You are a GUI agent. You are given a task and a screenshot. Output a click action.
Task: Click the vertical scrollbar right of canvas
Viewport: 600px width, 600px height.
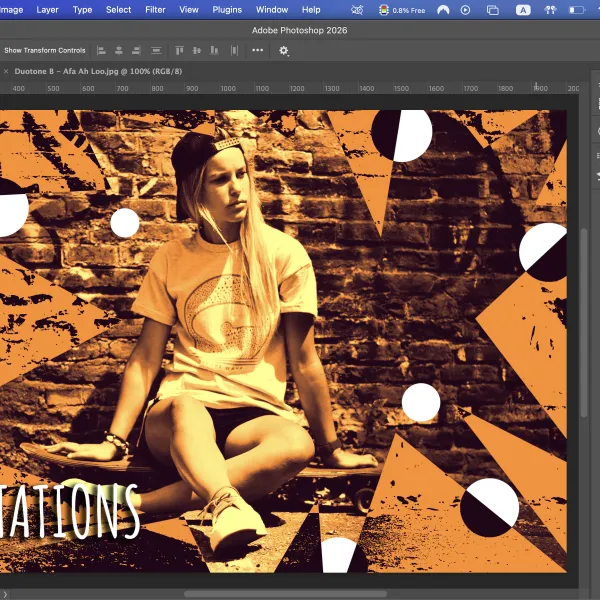584,323
